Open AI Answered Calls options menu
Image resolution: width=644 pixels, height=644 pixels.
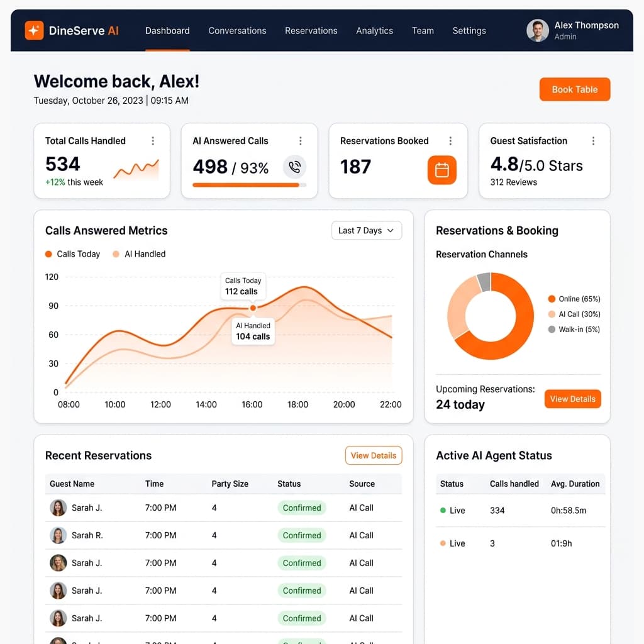[301, 141]
